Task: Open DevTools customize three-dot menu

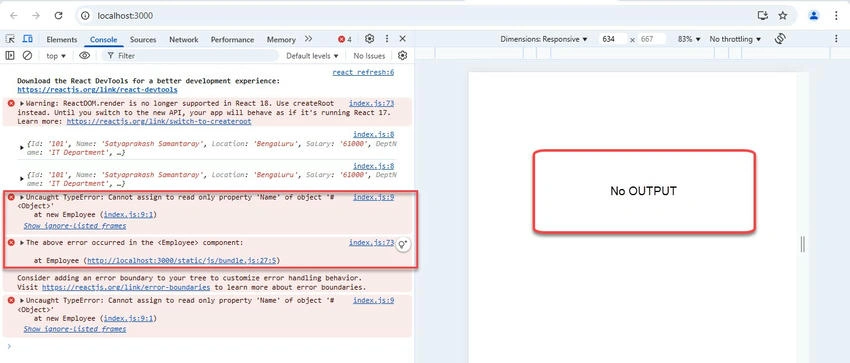Action: (x=387, y=39)
